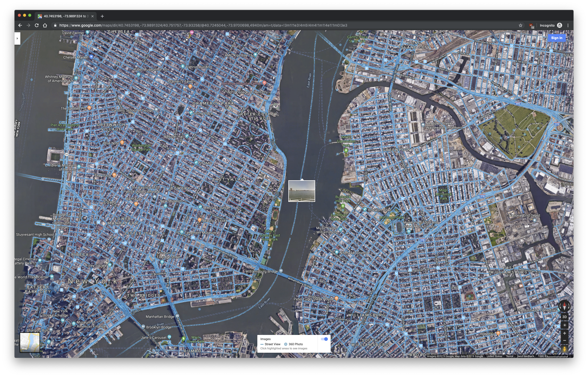The image size is (588, 377).
Task: Select the tab titled 40.7453198, -73.9891324
Action: coord(66,16)
